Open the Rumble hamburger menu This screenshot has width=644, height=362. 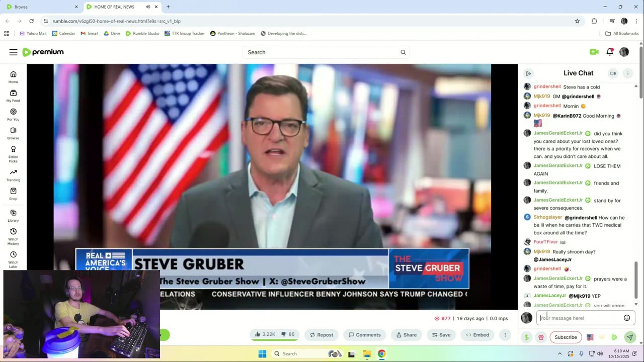point(13,52)
